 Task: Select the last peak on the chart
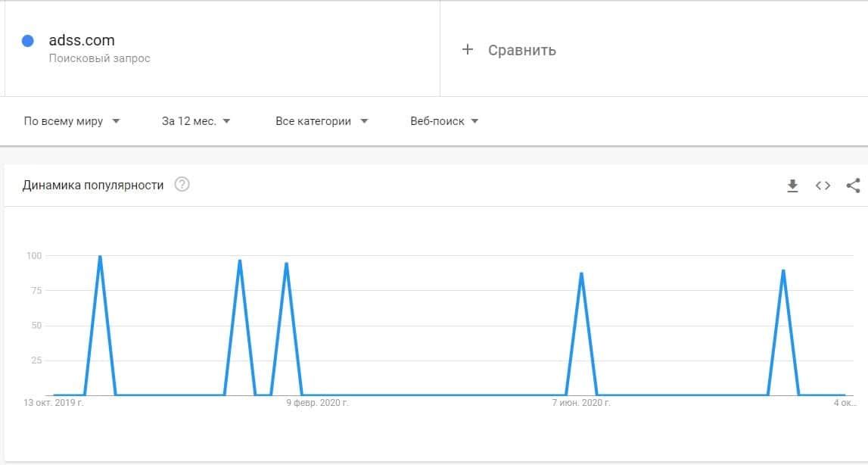(x=783, y=270)
